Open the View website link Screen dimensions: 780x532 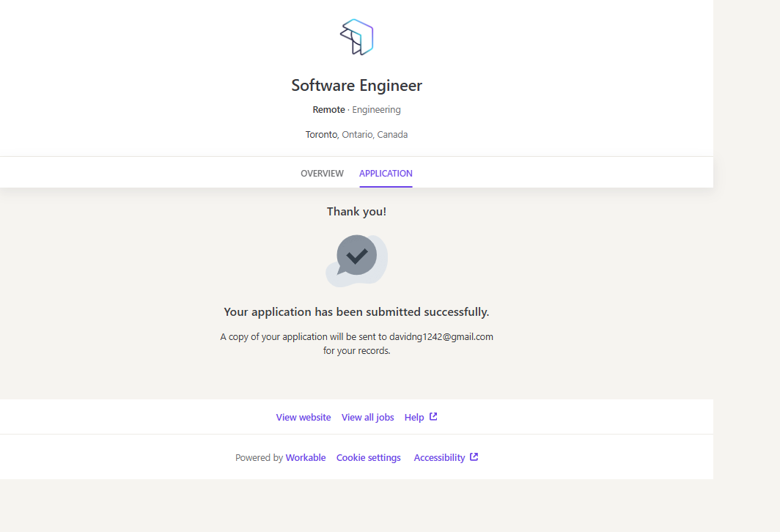(303, 418)
